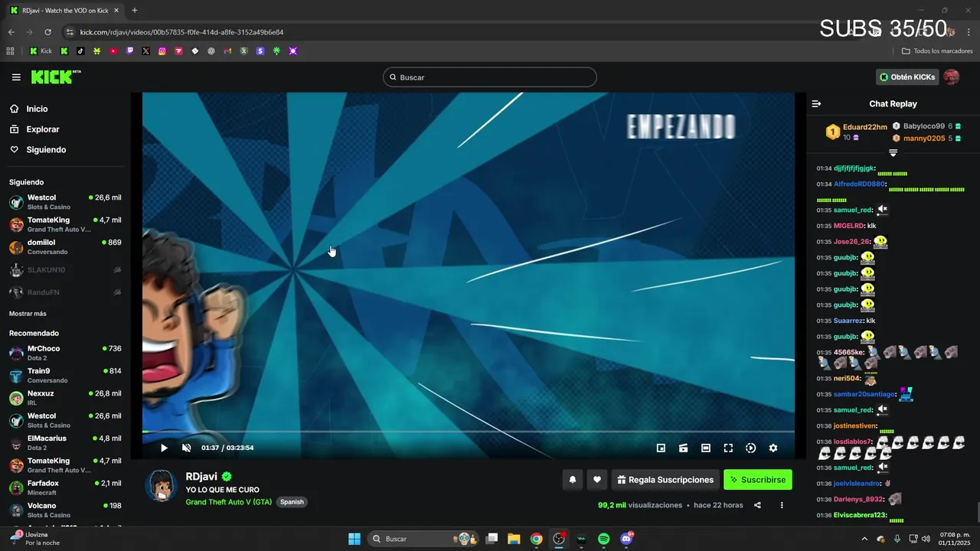
Task: Open the Windows Start menu
Action: [354, 539]
